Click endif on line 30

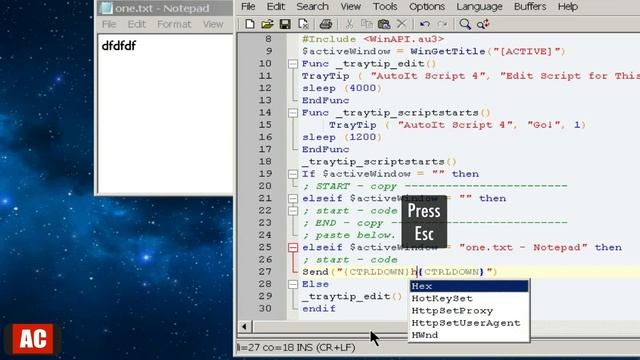click(319, 309)
